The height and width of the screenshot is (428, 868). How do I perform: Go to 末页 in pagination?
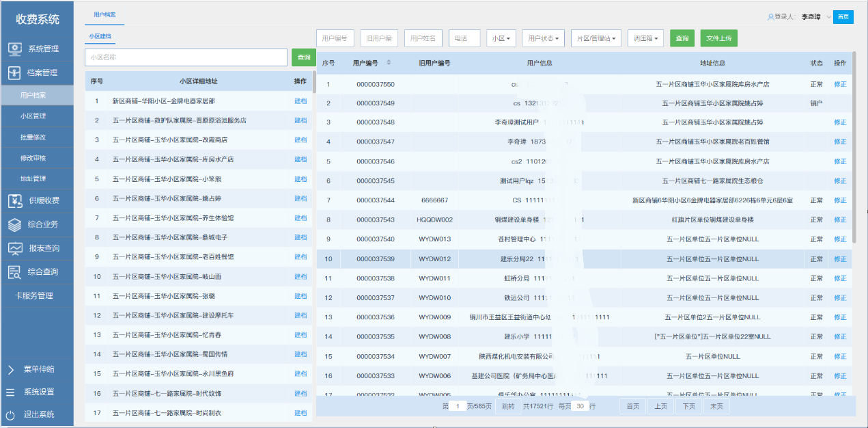716,406
